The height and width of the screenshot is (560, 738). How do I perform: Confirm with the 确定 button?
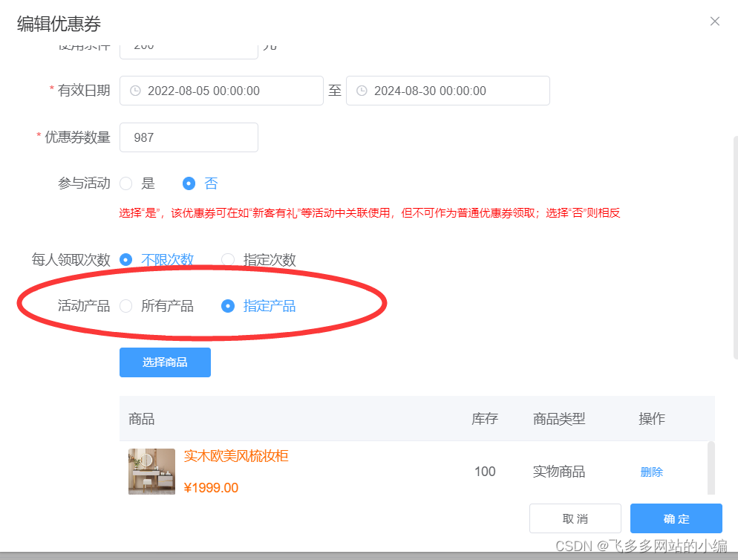coord(676,518)
